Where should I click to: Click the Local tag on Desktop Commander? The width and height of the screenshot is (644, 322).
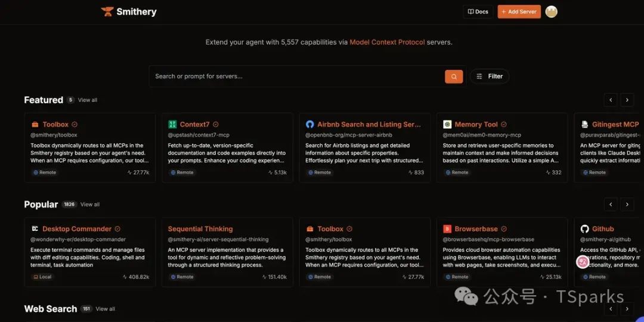pos(43,277)
